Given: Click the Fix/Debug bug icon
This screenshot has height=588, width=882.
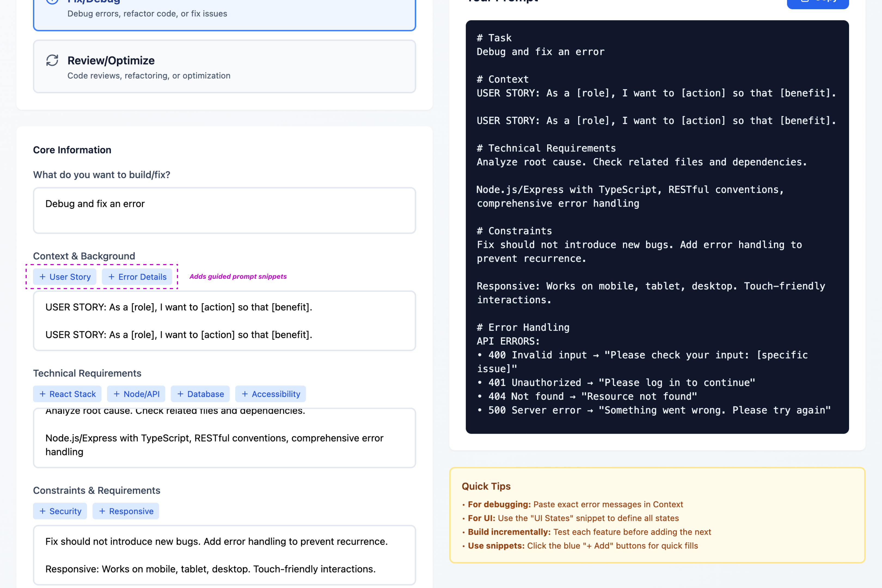Looking at the screenshot, I should tap(53, 2).
